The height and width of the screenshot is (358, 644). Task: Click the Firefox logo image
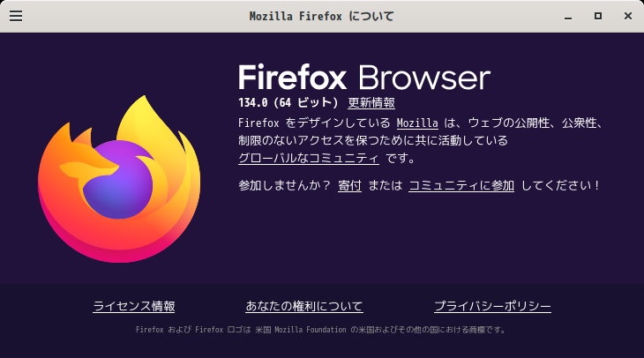(119, 179)
